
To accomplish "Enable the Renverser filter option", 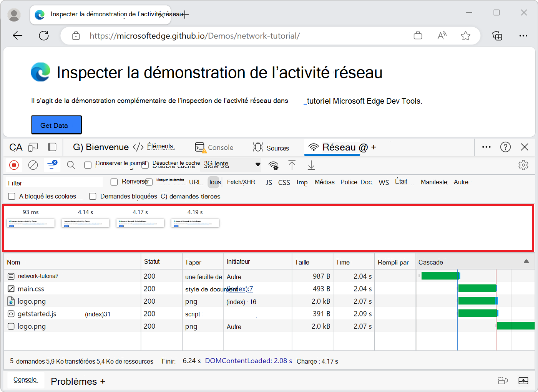I will pyautogui.click(x=114, y=182).
